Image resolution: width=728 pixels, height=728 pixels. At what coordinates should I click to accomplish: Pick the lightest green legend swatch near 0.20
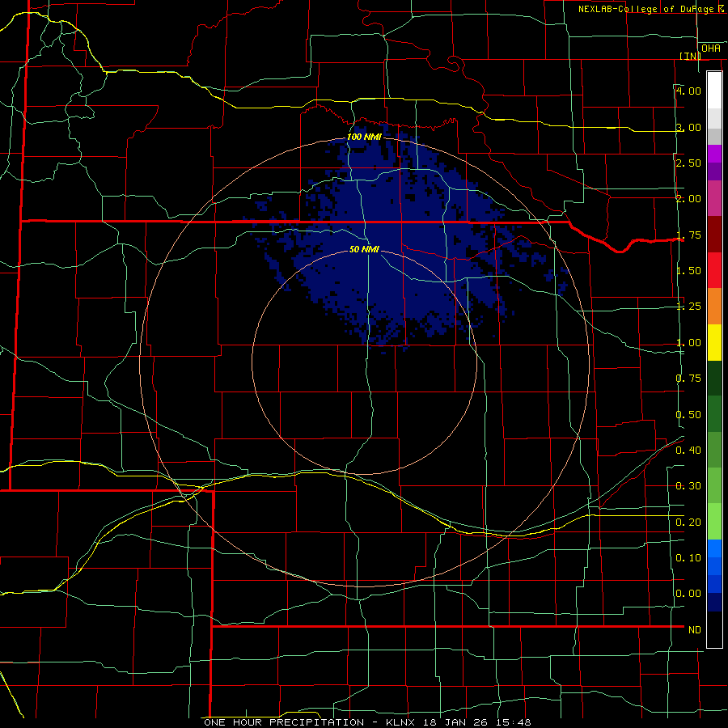[x=714, y=522]
